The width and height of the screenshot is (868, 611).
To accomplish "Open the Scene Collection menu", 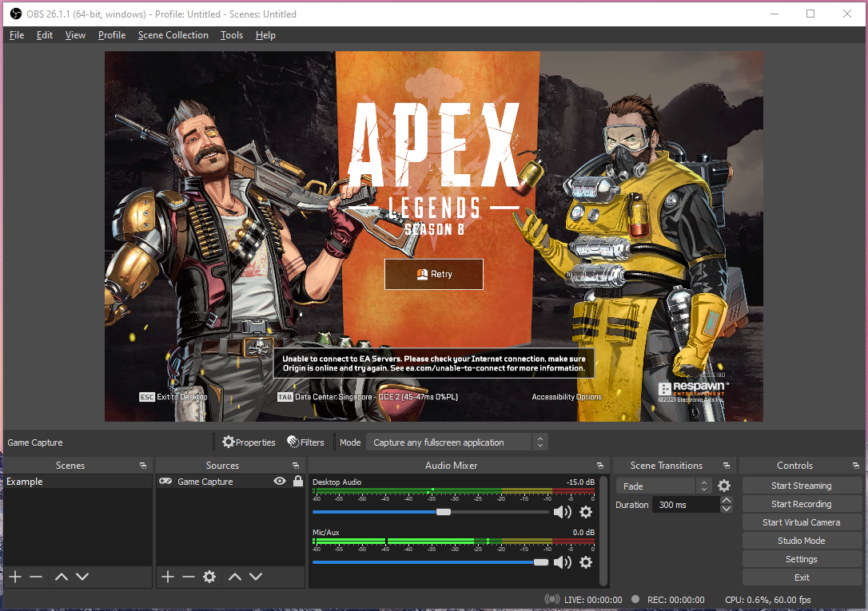I will tap(173, 35).
